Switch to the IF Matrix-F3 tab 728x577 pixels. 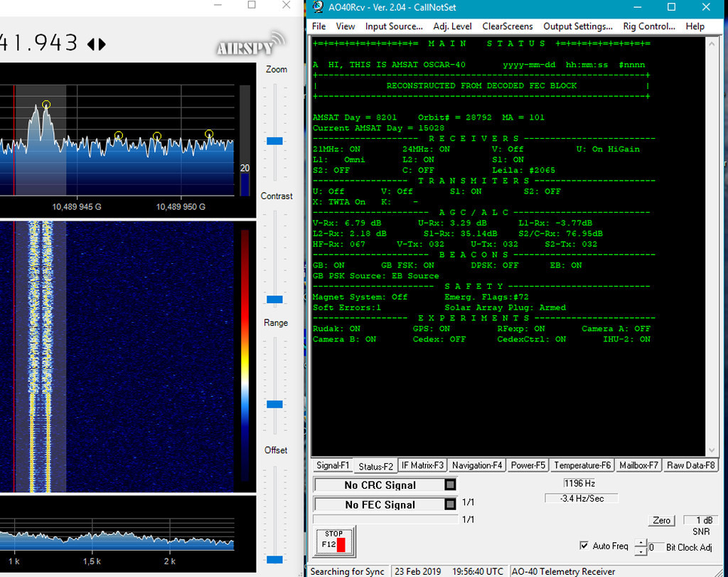click(422, 465)
